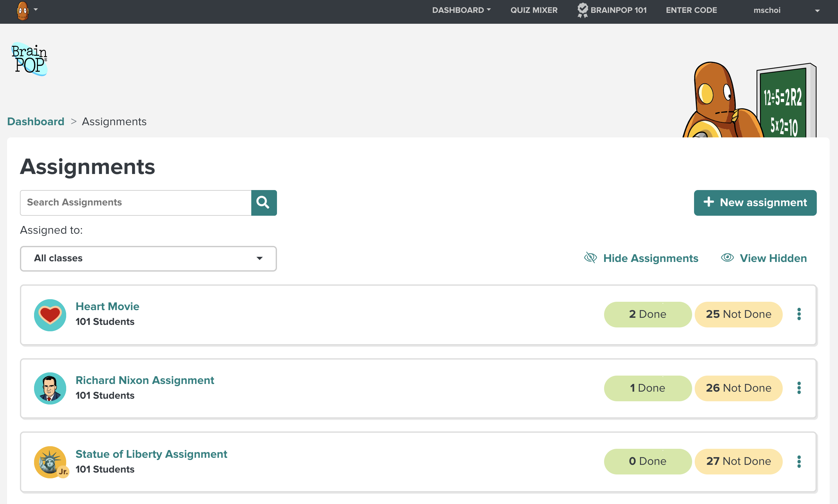The image size is (838, 504).
Task: Expand the user account dropdown arrow
Action: click(817, 11)
